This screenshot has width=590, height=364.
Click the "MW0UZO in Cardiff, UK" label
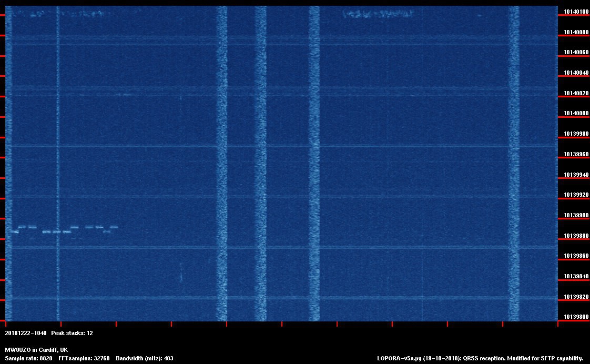pos(36,350)
